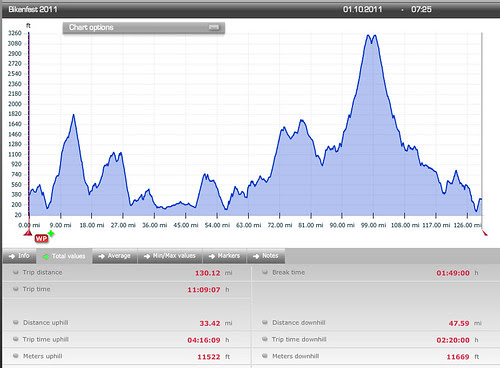Toggle the Trip time uphill bullet

(15, 339)
